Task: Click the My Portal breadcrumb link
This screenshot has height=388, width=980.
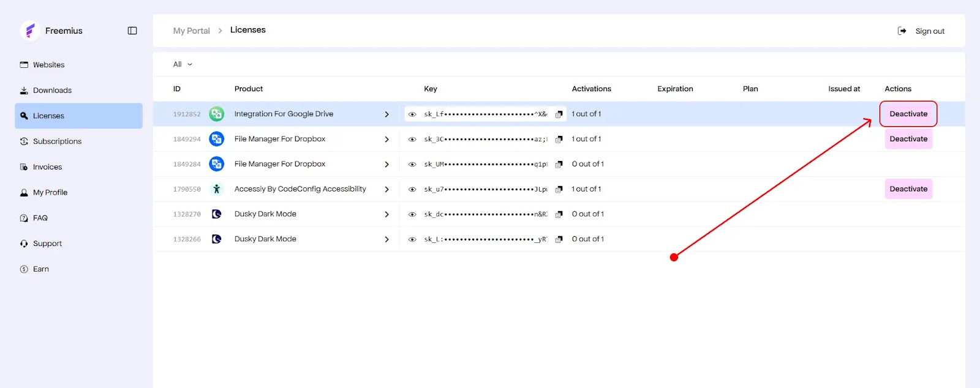Action: click(x=191, y=31)
